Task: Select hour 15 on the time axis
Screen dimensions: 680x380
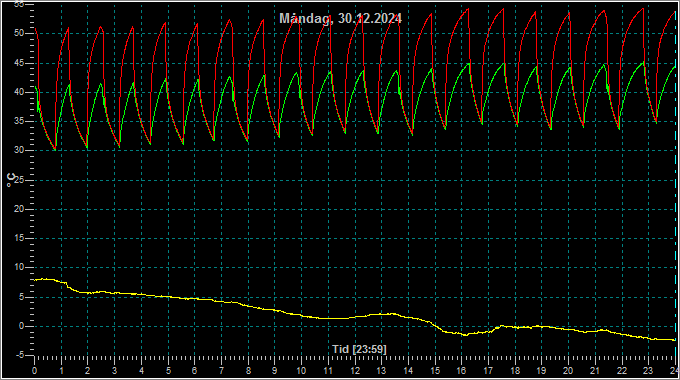Action: tap(435, 371)
